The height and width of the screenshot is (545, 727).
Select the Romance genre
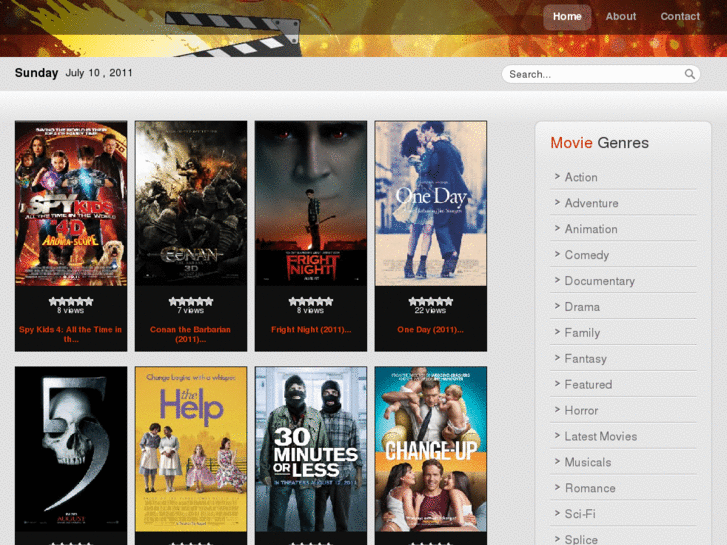point(590,488)
